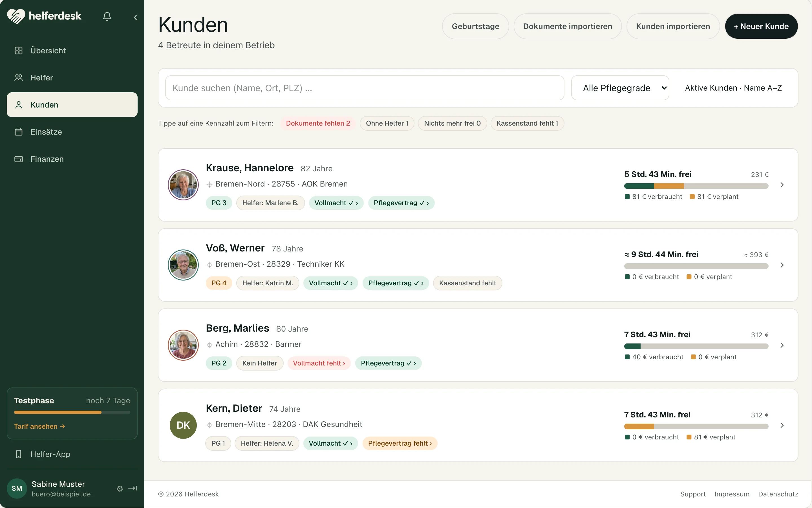812x508 pixels.
Task: Toggle the 'Nichts mehr frei 0' filter
Action: click(x=452, y=123)
